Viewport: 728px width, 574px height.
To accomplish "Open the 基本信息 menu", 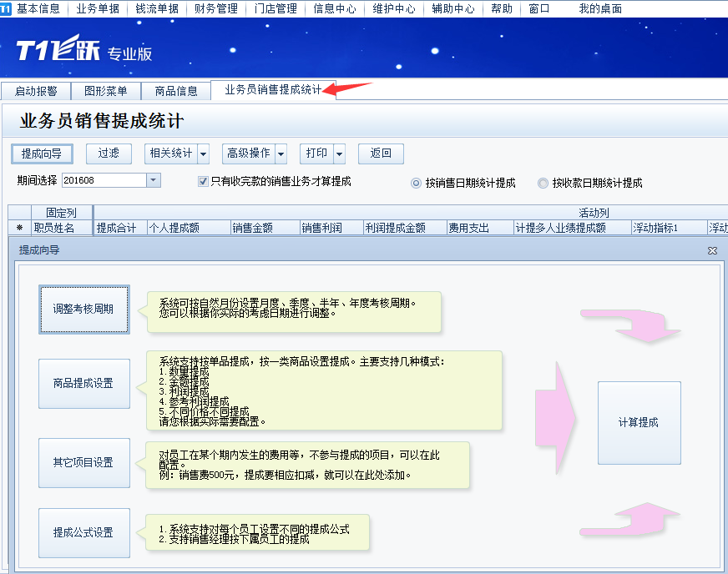I will [x=38, y=8].
